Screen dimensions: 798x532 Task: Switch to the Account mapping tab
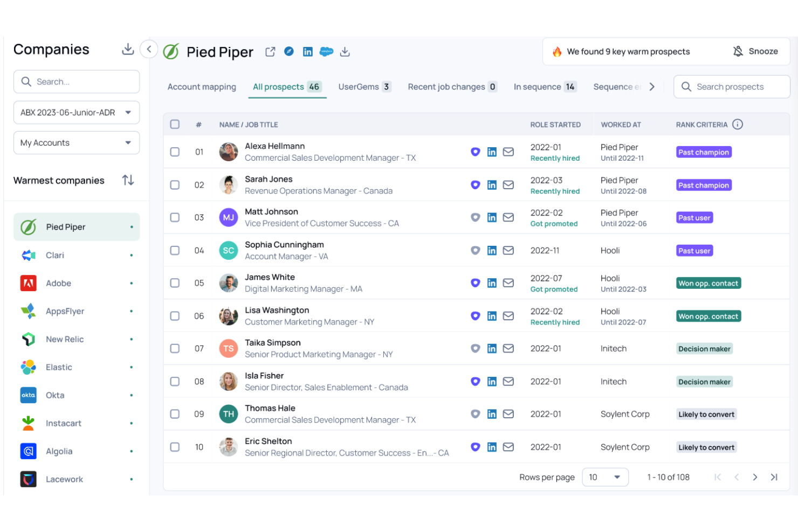(202, 87)
